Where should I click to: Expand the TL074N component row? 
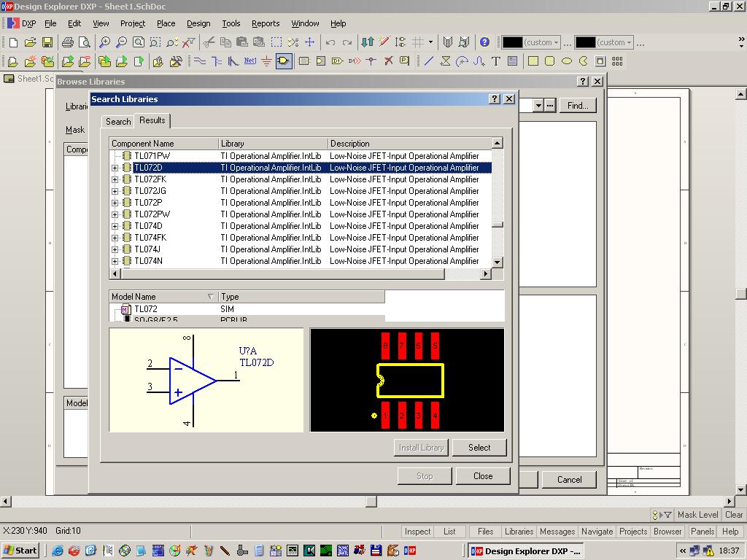coord(115,262)
